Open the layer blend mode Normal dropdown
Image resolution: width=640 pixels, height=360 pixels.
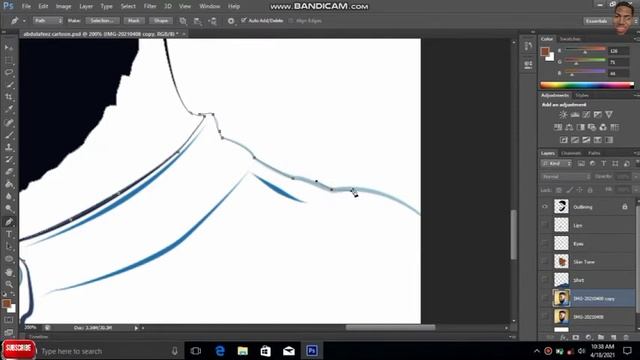tap(566, 177)
